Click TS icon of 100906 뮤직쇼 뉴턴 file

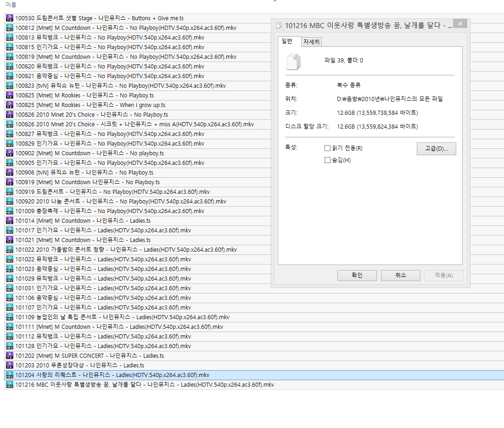pos(10,173)
